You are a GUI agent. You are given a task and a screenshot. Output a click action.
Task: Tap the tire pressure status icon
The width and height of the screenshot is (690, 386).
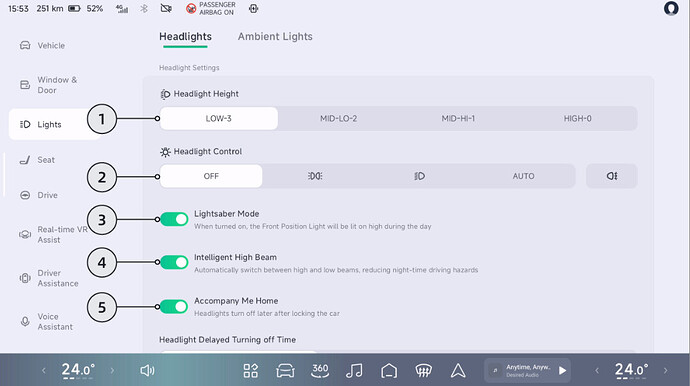(x=253, y=8)
